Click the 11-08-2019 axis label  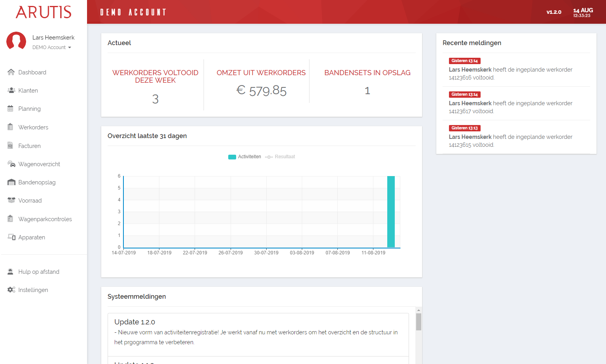(x=373, y=253)
